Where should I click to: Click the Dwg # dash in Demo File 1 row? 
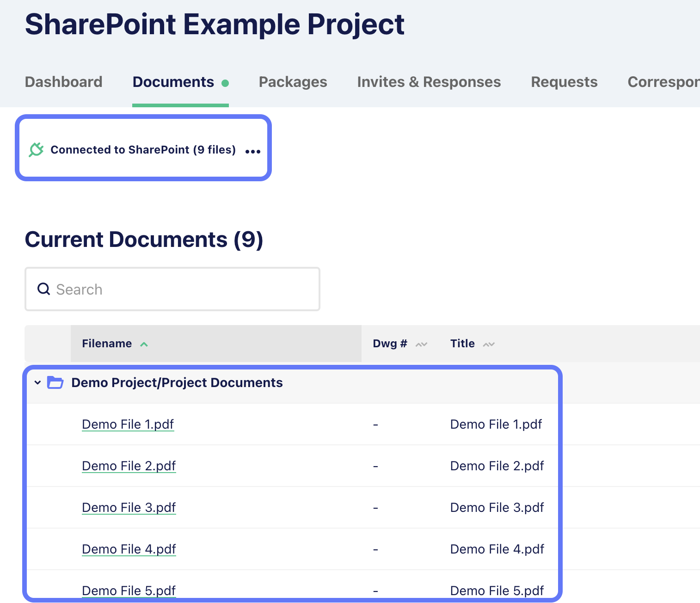tap(375, 425)
